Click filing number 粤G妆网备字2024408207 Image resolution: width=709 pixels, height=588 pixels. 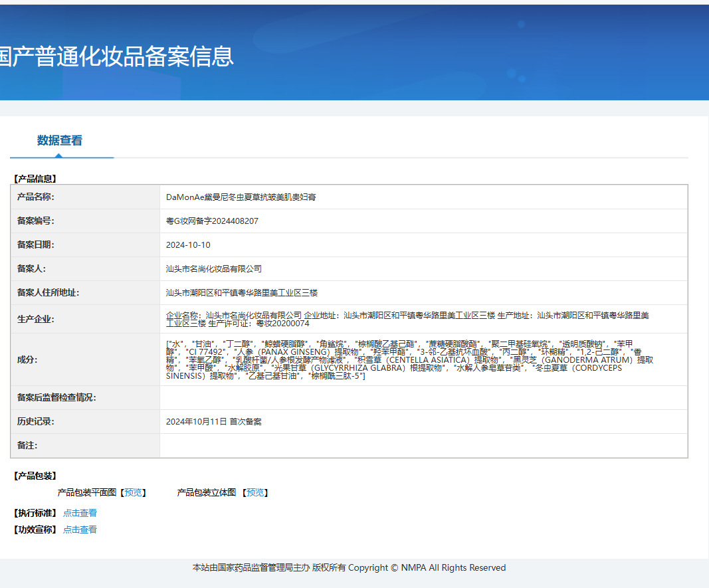(x=212, y=221)
